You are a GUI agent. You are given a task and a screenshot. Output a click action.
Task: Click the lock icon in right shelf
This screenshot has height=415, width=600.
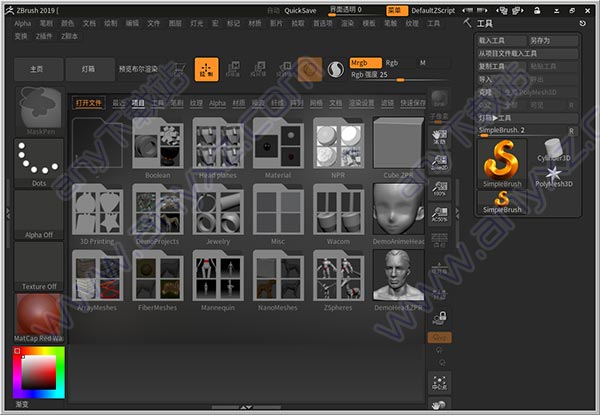click(x=439, y=317)
